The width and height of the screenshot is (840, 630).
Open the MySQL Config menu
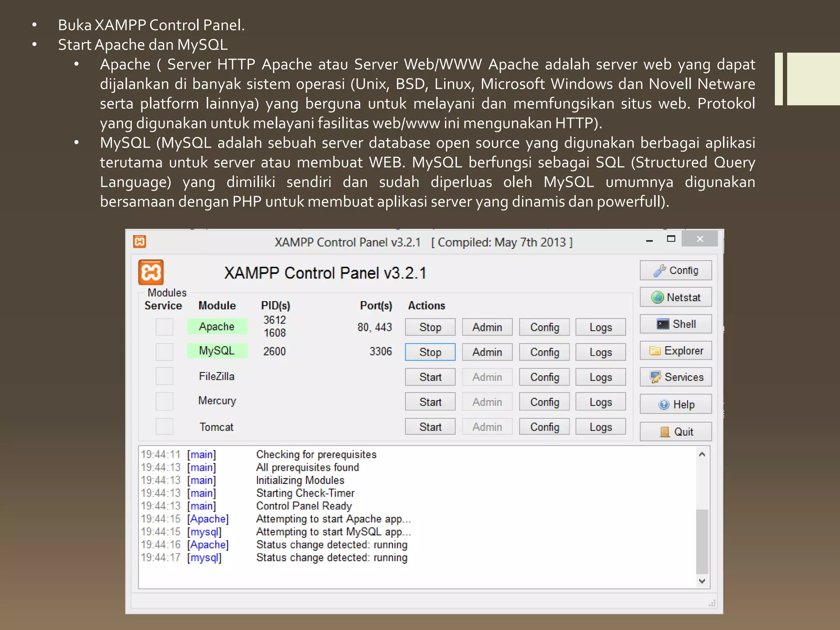pos(544,352)
